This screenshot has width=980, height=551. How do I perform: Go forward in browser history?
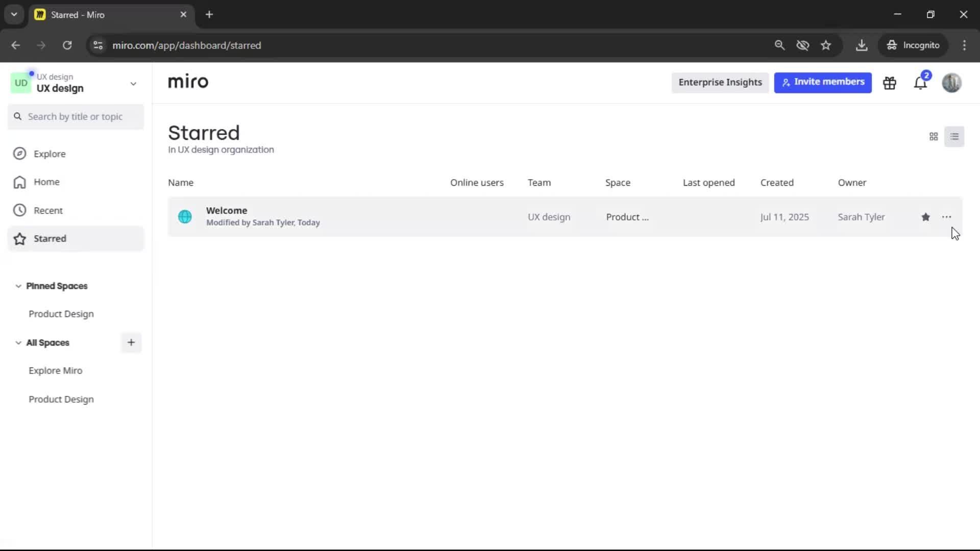pyautogui.click(x=41, y=45)
